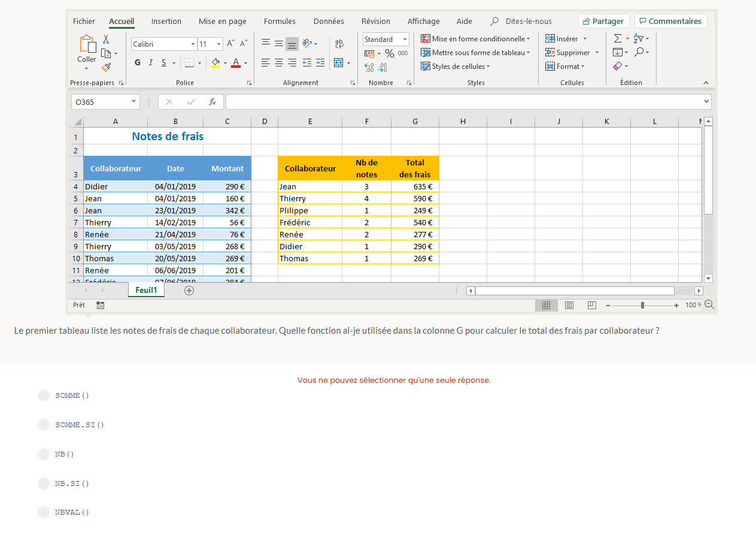Viewport: 756px width, 535px height.
Task: Increase the indent
Action: pyautogui.click(x=320, y=62)
